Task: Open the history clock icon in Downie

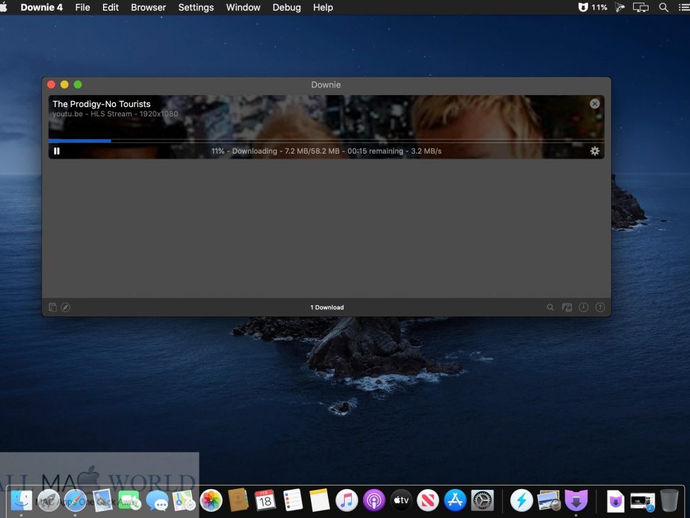Action: tap(584, 307)
